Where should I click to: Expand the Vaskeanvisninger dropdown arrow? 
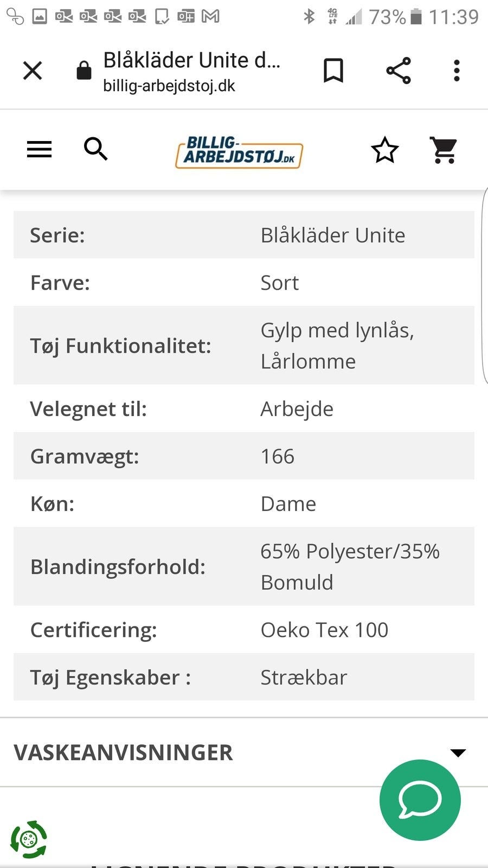click(458, 752)
